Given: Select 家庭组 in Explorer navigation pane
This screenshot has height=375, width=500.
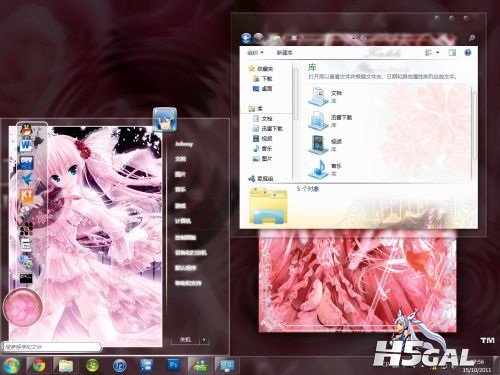Looking at the screenshot, I should coord(261,179).
